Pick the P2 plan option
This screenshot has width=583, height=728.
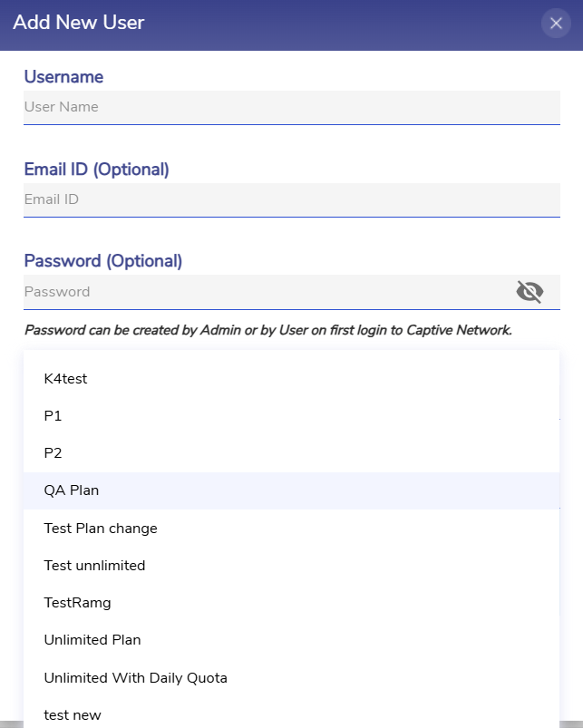point(53,453)
